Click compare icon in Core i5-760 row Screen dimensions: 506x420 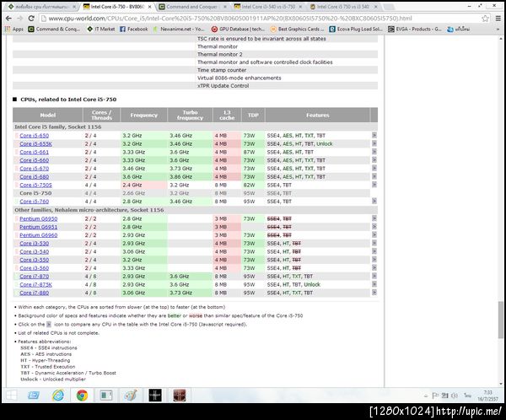click(x=374, y=201)
